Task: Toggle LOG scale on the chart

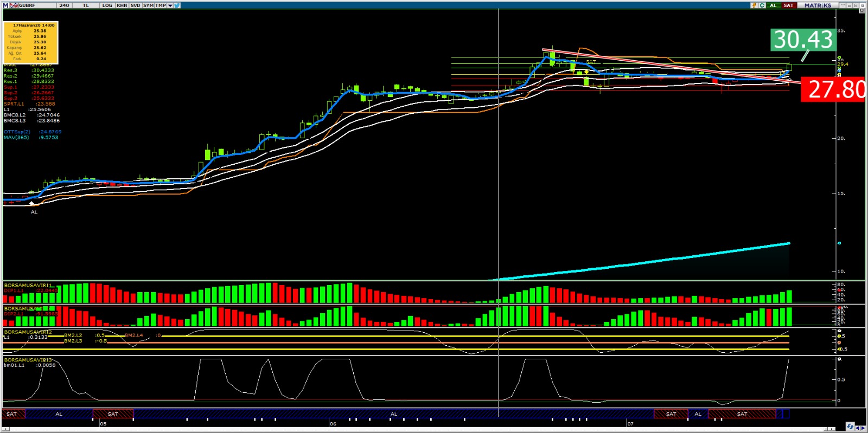Action: 107,5
